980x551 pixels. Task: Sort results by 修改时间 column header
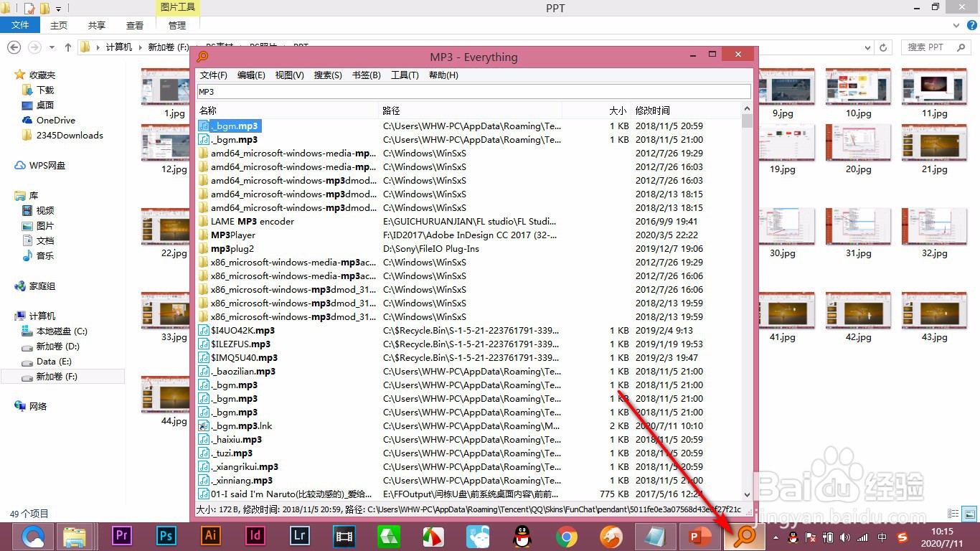(687, 110)
